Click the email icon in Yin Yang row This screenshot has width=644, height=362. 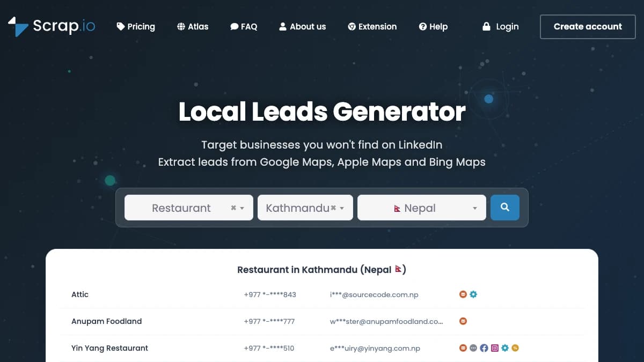click(463, 348)
